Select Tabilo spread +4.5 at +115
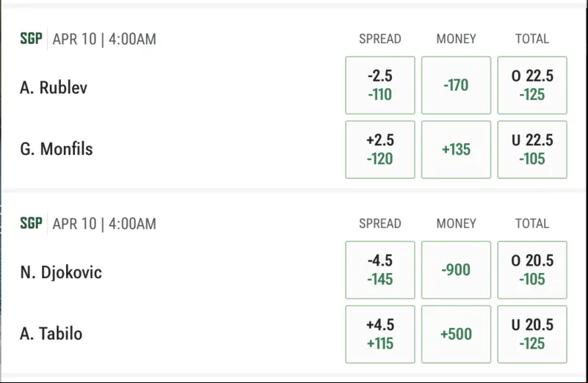The width and height of the screenshot is (588, 383). [x=380, y=335]
